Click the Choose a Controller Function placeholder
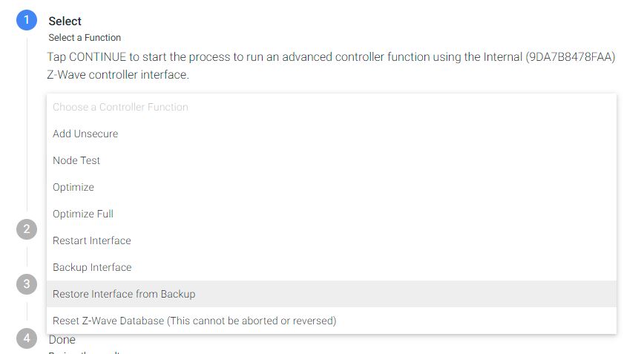This screenshot has width=644, height=354. 120,107
